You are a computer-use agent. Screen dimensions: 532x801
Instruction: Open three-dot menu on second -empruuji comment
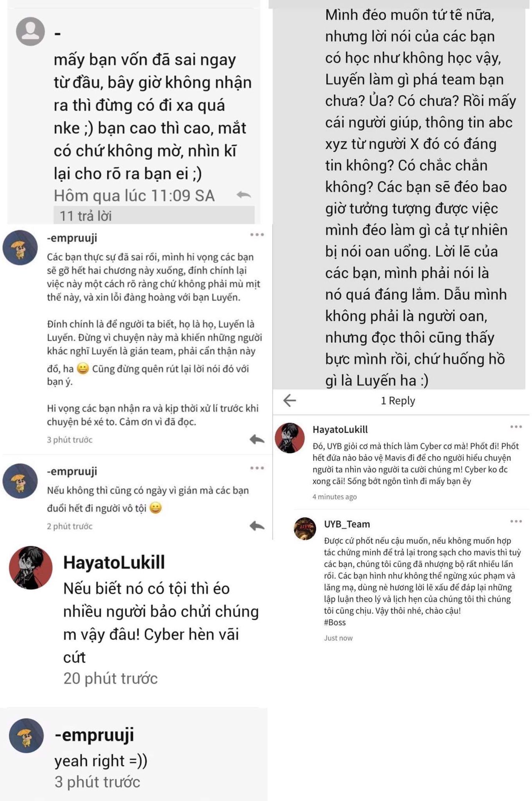pyautogui.click(x=257, y=468)
